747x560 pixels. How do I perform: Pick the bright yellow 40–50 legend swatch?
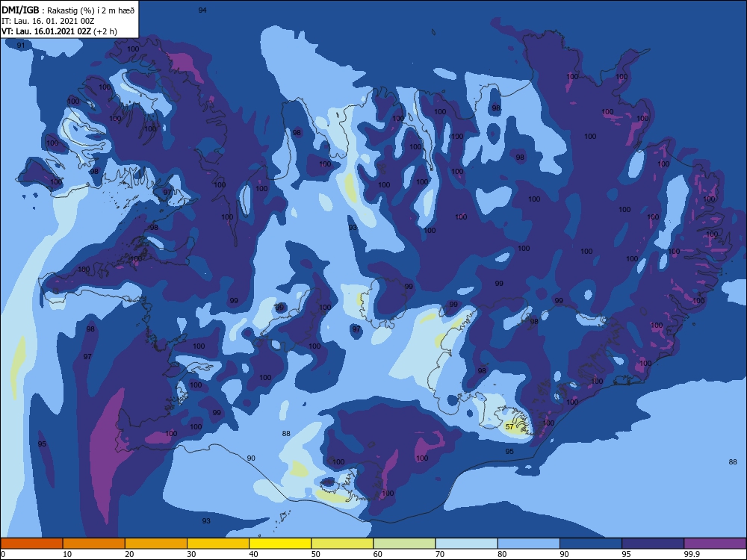coord(280,544)
